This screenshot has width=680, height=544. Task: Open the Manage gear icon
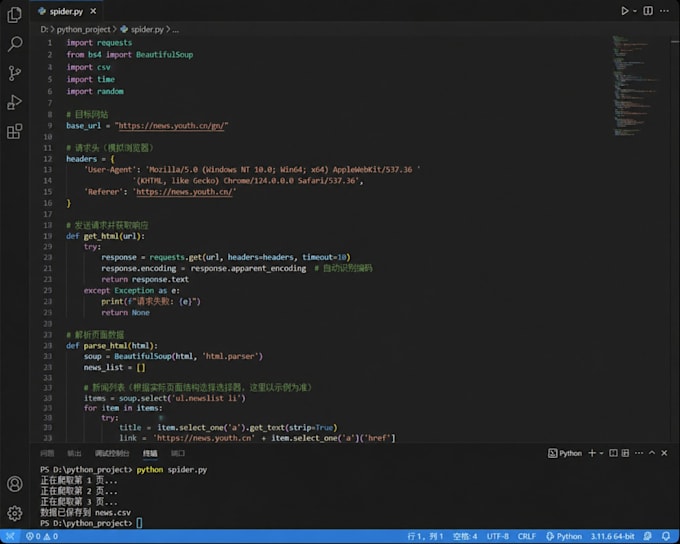tap(15, 513)
